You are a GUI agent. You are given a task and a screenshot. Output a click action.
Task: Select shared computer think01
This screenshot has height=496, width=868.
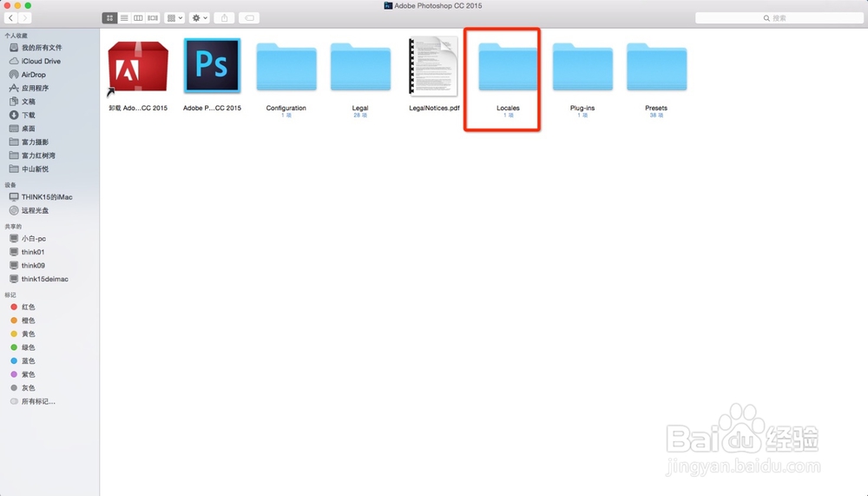click(x=33, y=252)
